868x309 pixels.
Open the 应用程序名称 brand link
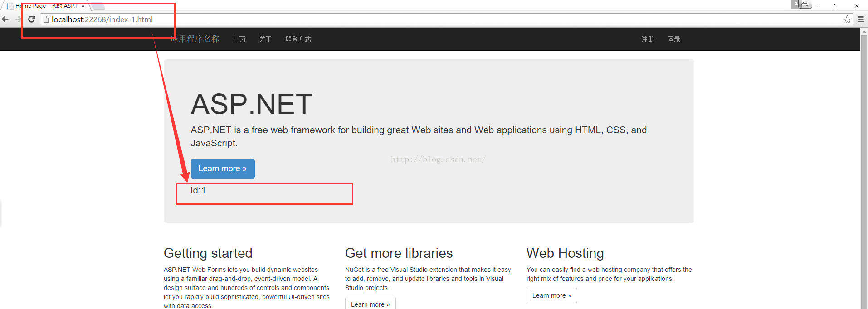coord(195,39)
